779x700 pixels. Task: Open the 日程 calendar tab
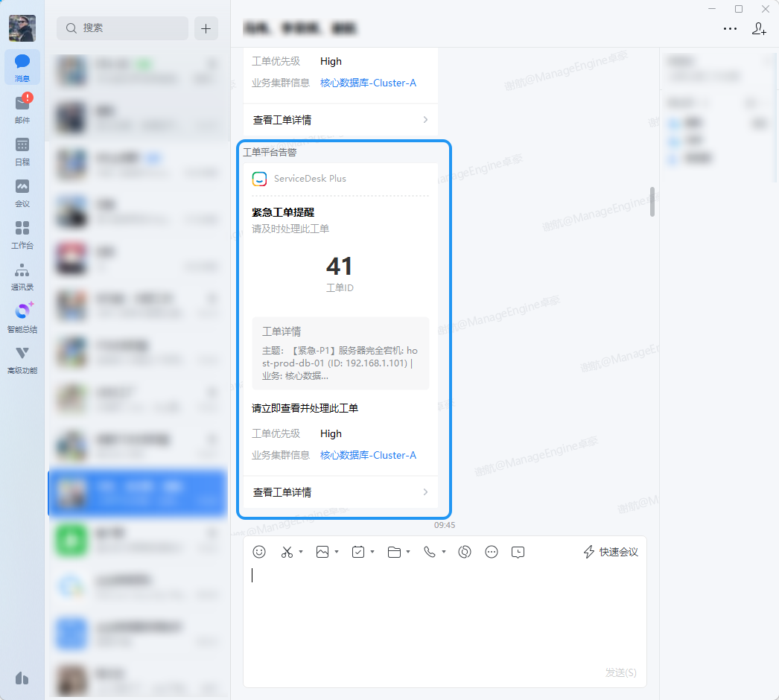[22, 150]
